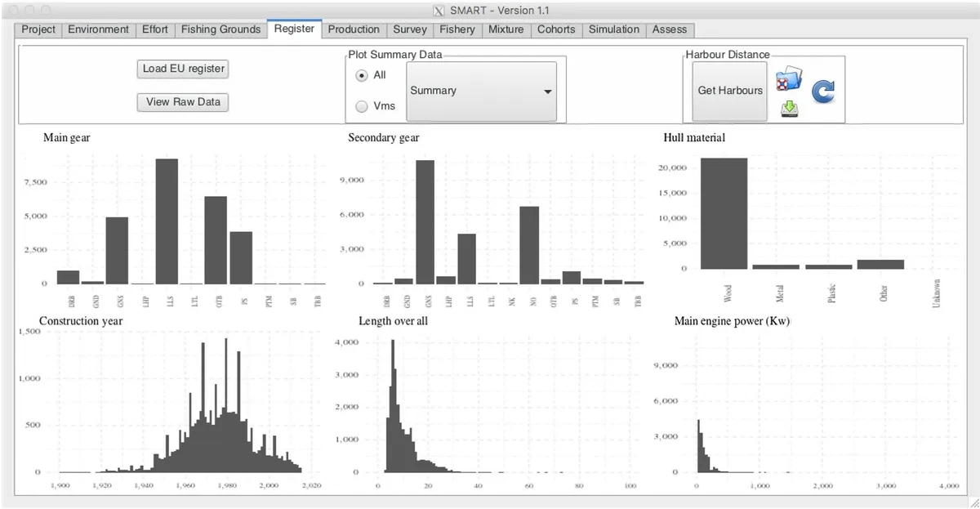Save harbours using green download arrow icon
980x509 pixels.
coord(789,109)
